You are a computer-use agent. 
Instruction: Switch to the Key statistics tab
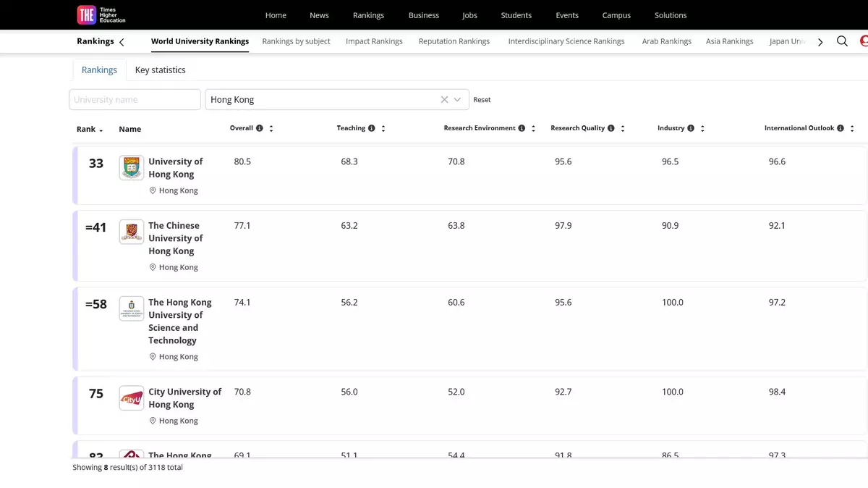tap(160, 70)
